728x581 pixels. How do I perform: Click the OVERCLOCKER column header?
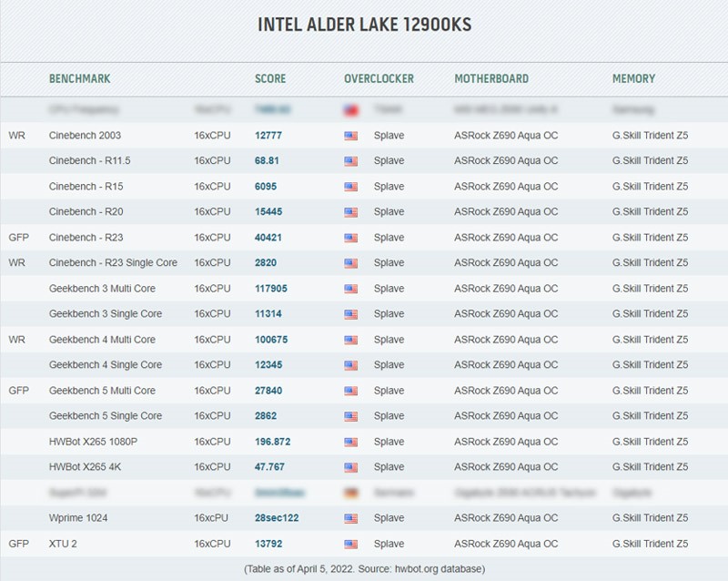point(379,79)
